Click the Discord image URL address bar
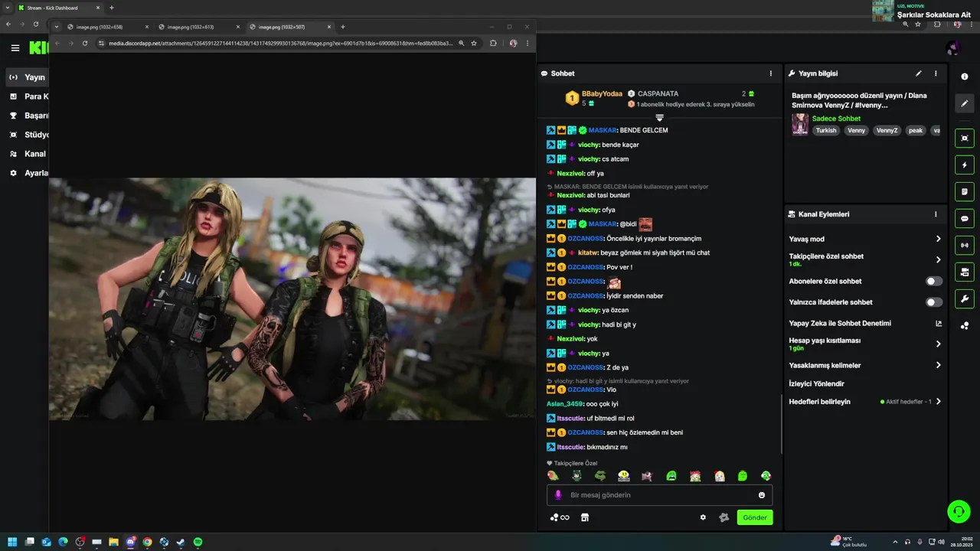The image size is (980, 551). click(280, 44)
